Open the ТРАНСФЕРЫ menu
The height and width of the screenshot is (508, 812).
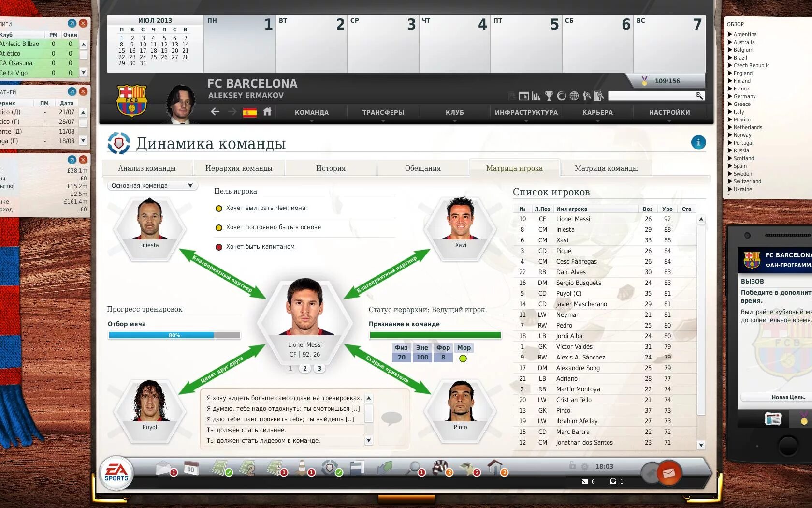[383, 112]
